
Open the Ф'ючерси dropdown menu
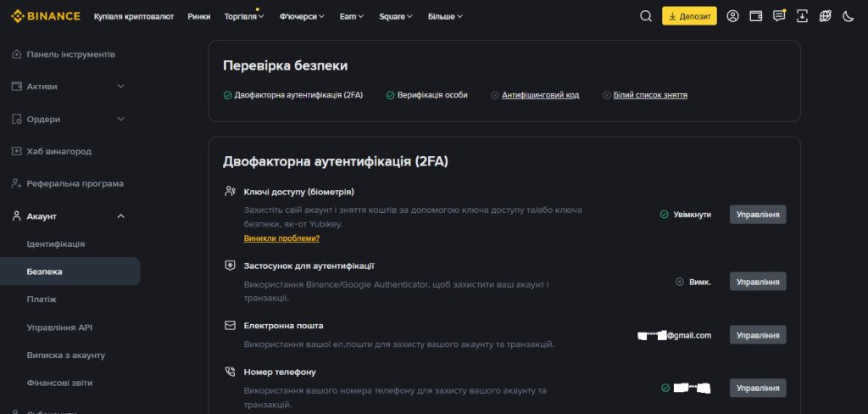pos(303,17)
